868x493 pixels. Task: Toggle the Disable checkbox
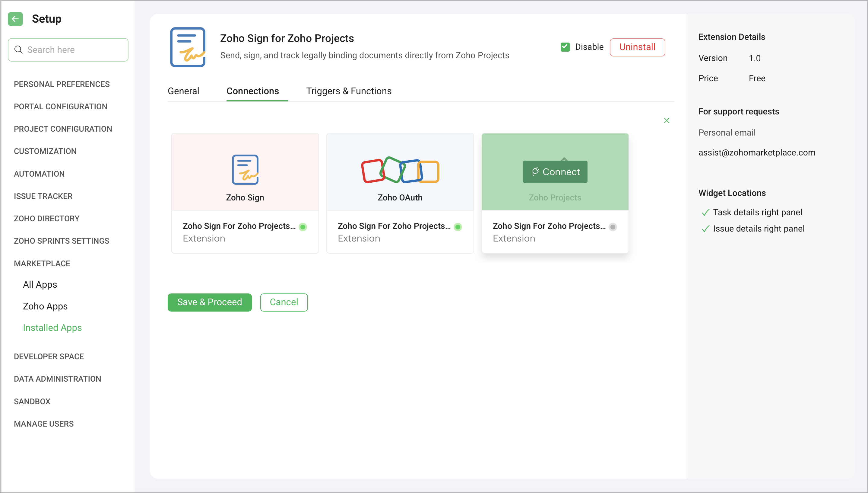[565, 47]
